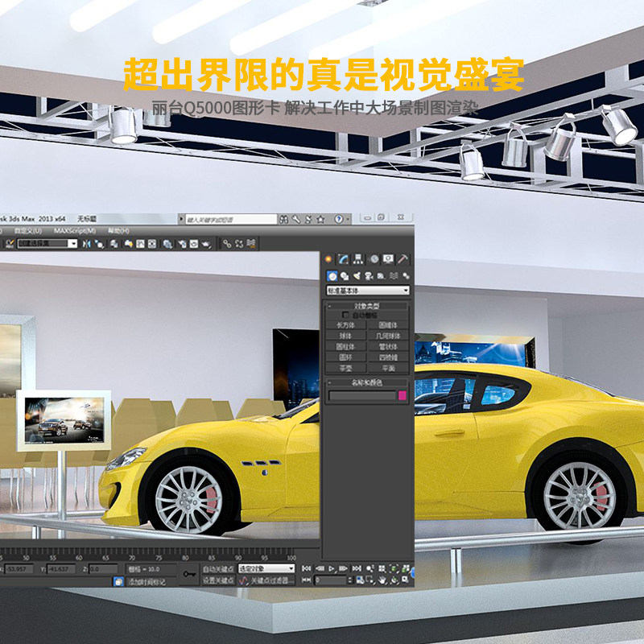
Task: Click the 管状体 (Tube) button
Action: pos(388,347)
